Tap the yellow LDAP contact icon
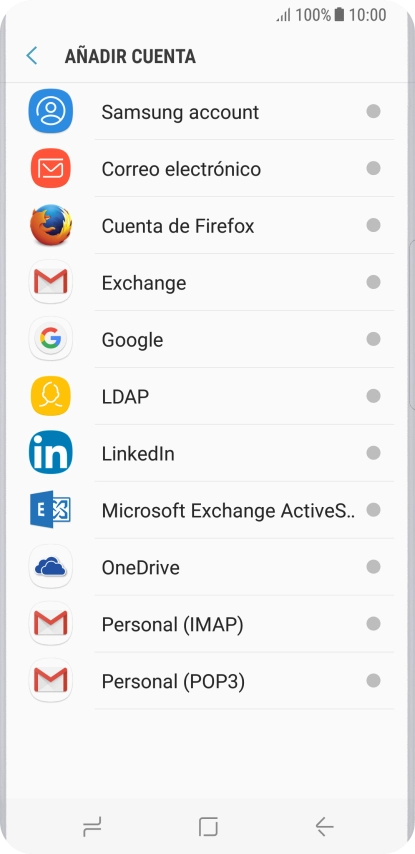The height and width of the screenshot is (854, 415). point(51,396)
